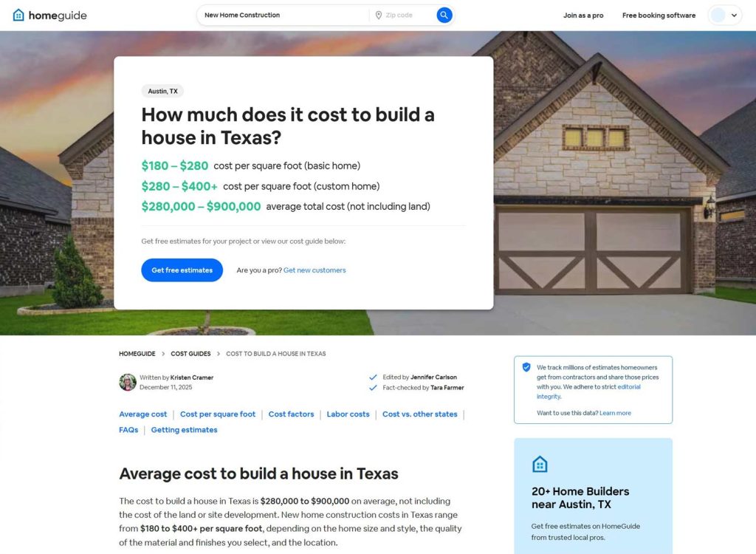
Task: Click the blue shield icon in the estimates info box
Action: [x=526, y=367]
